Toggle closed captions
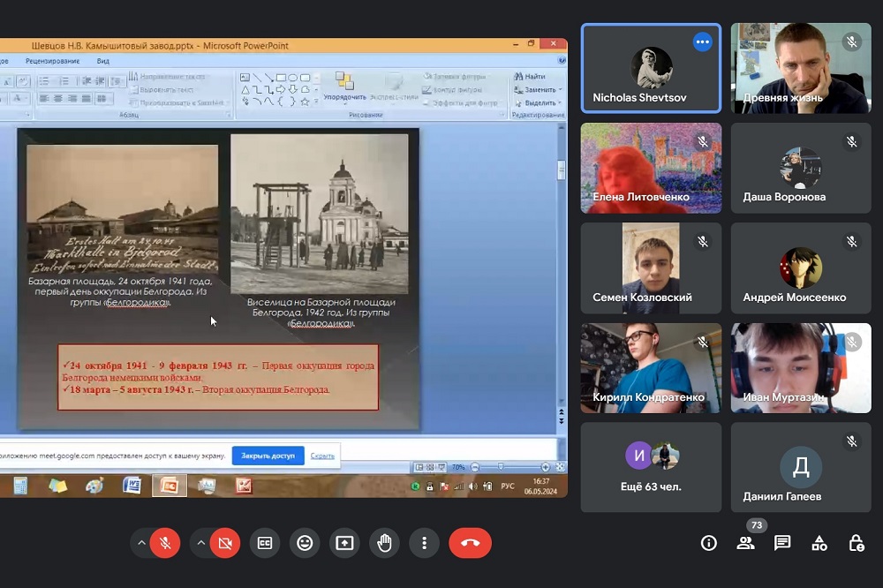Screen dimensions: 883x588 coord(264,543)
